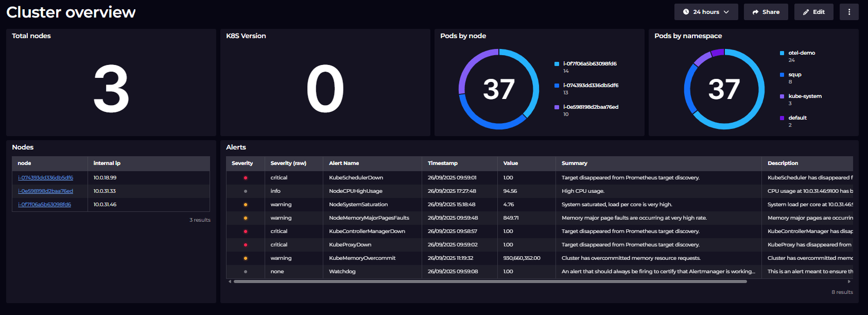This screenshot has height=315, width=868.
Task: Click the orange severity dot for KubeMemoryOvercommit
Action: [x=246, y=258]
